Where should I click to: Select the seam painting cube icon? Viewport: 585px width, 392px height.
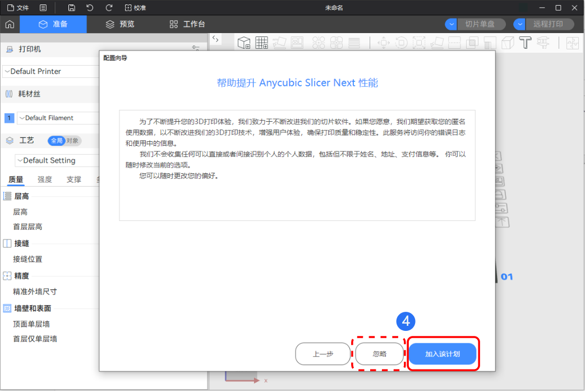(x=508, y=43)
